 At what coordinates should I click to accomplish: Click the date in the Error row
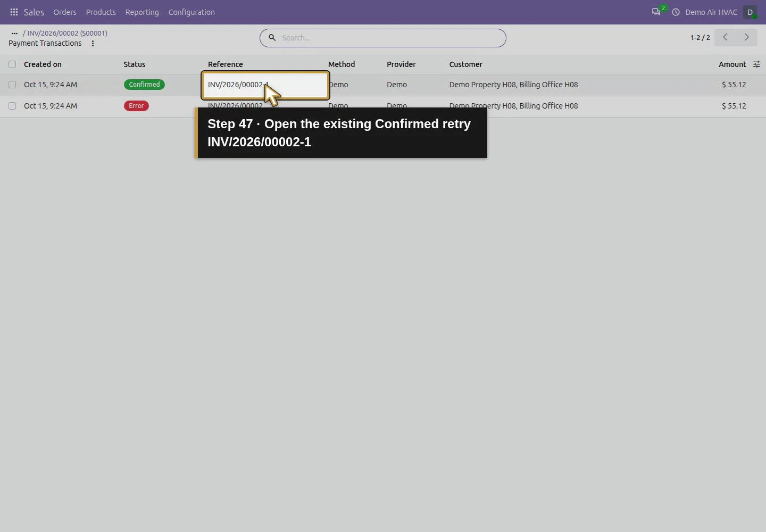click(x=51, y=106)
